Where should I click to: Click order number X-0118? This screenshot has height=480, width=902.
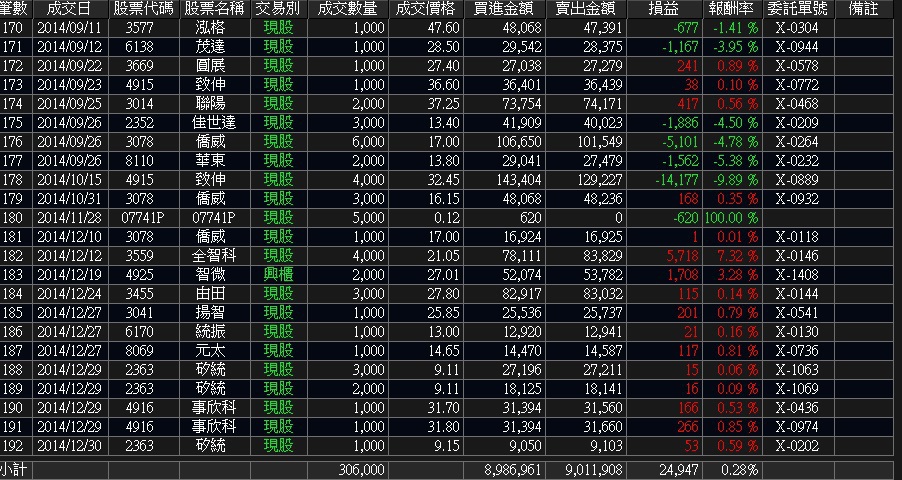click(x=797, y=237)
